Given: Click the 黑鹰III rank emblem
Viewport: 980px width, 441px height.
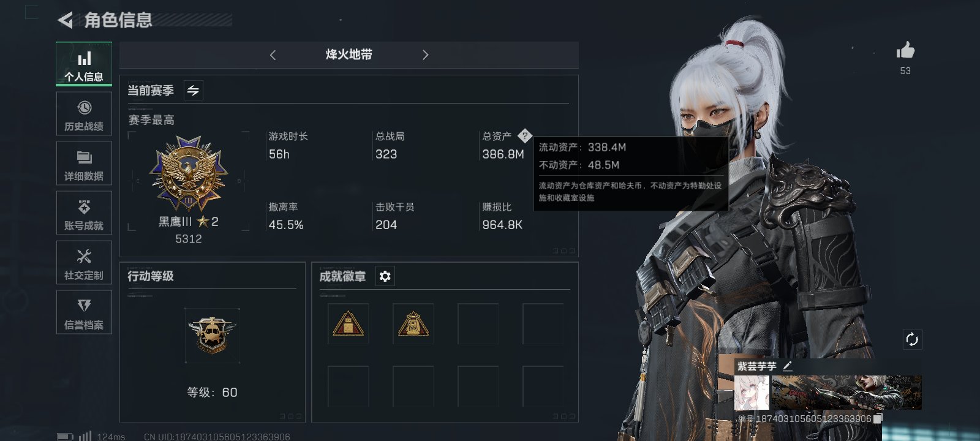Looking at the screenshot, I should coord(189,174).
